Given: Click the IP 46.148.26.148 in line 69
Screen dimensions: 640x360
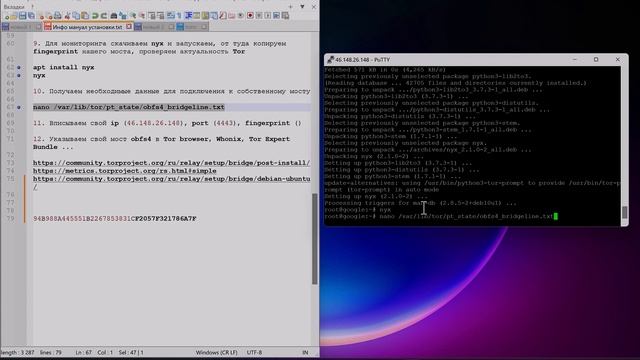Looking at the screenshot, I should pos(153,123).
